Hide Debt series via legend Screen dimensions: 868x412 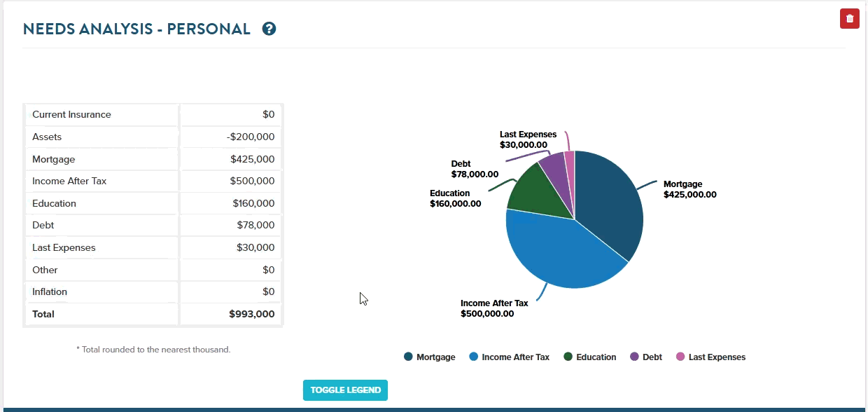pyautogui.click(x=645, y=357)
